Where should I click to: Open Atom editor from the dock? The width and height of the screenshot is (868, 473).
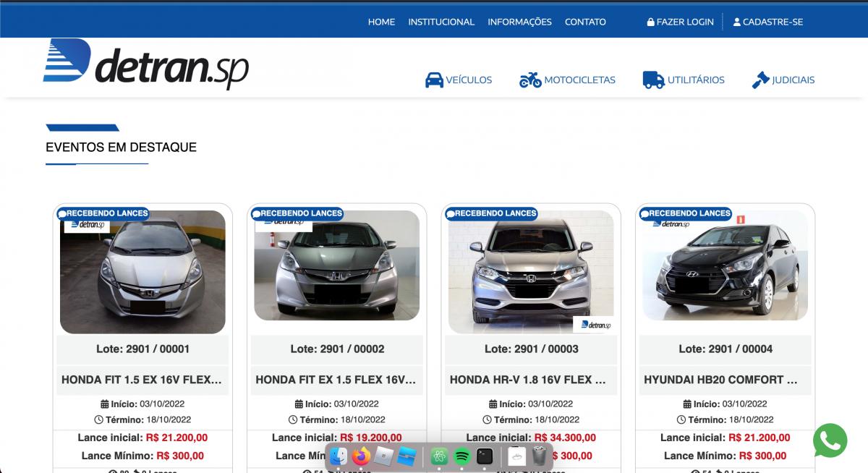(439, 456)
